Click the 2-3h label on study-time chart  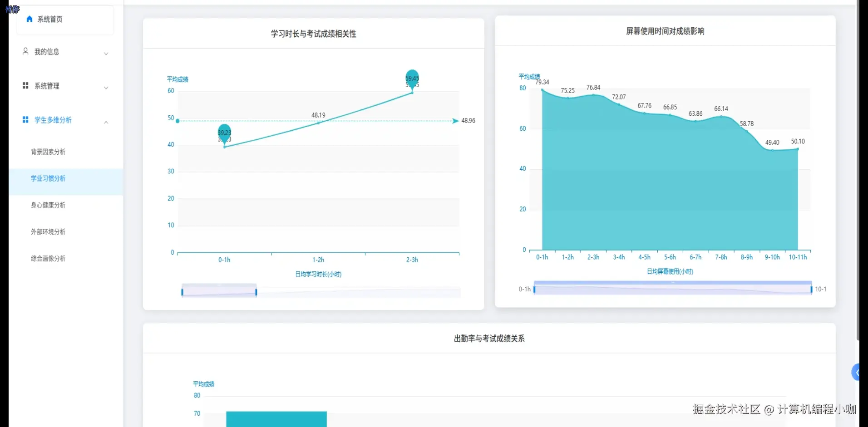(x=412, y=260)
